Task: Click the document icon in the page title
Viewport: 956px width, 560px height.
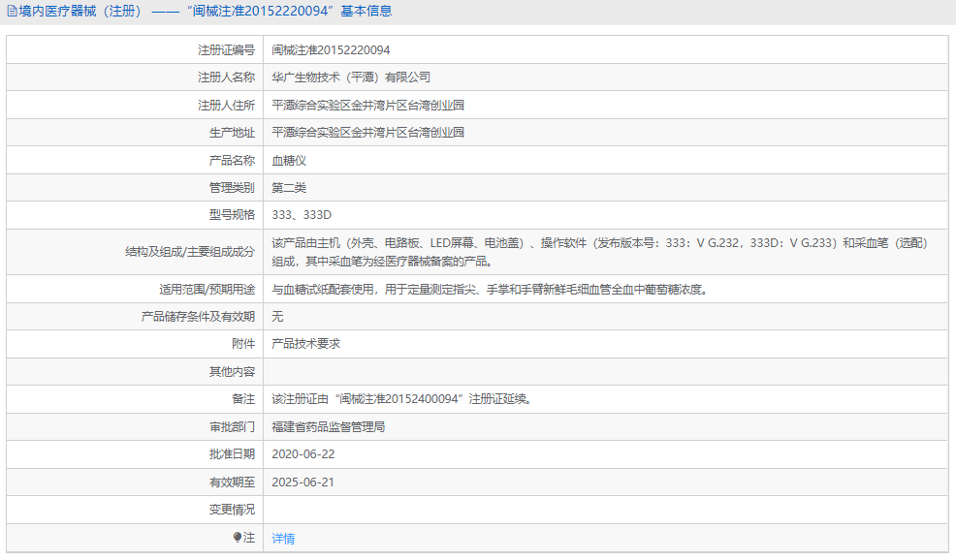Action: tap(12, 11)
